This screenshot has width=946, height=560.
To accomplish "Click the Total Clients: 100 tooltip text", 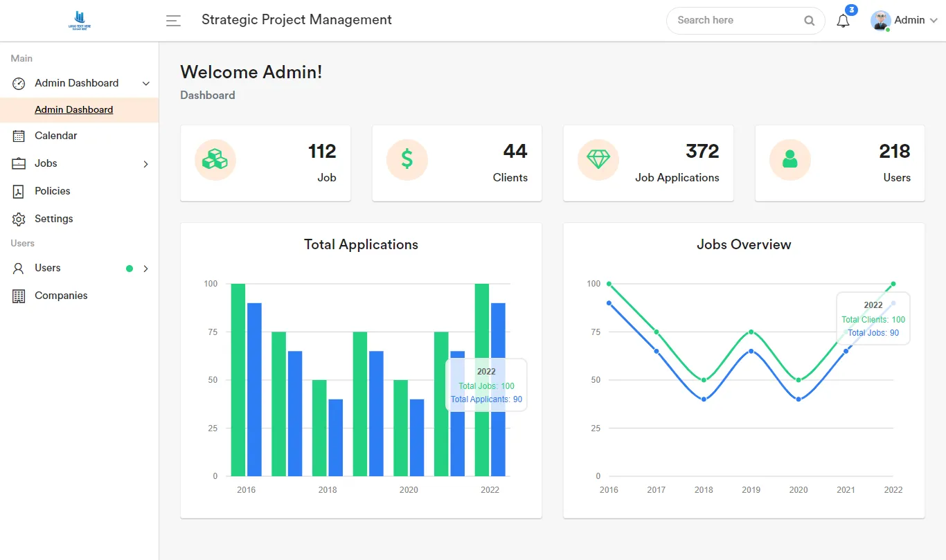I will 873,320.
